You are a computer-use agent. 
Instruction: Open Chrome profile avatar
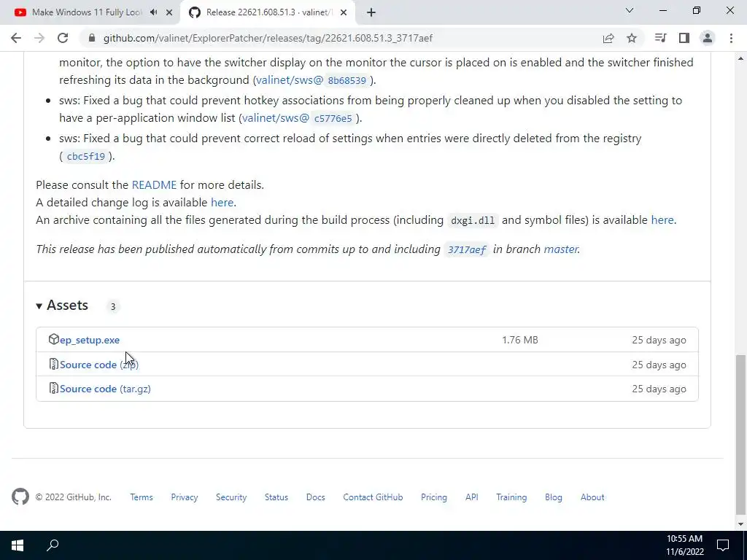[708, 38]
